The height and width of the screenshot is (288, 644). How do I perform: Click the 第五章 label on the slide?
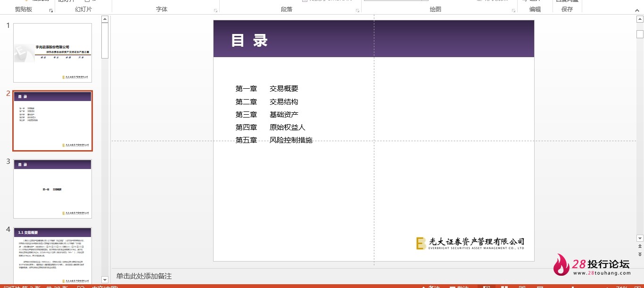[246, 140]
